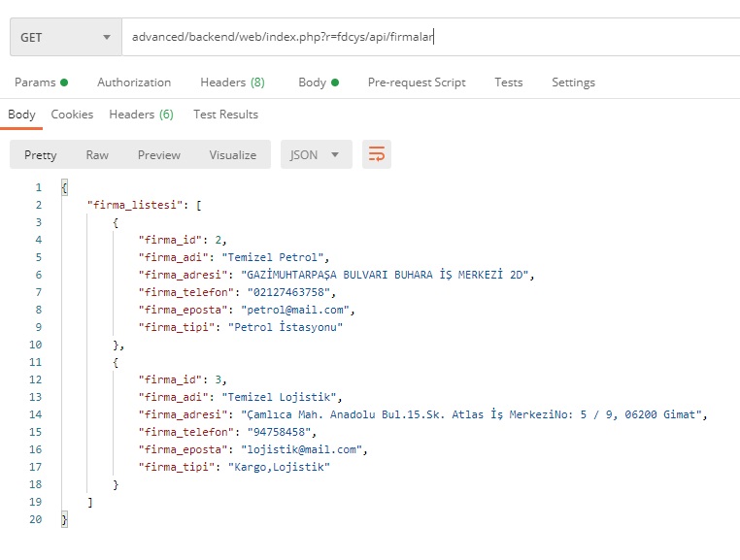Switch to Raw response view
This screenshot has width=740, height=560.
point(97,154)
